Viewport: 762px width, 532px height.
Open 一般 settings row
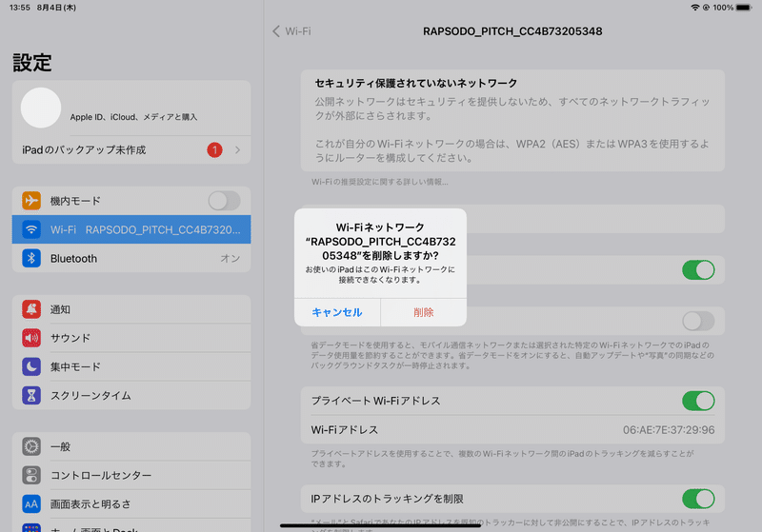(131, 446)
